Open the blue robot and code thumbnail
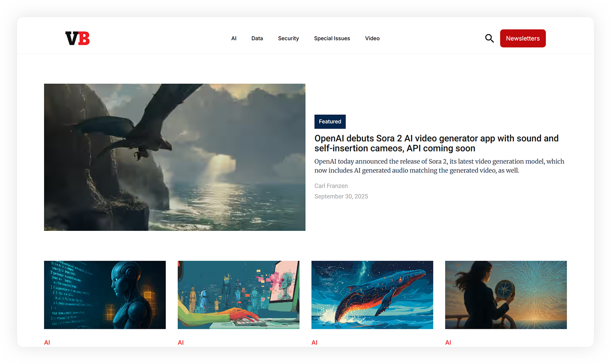611x364 pixels. click(x=105, y=295)
